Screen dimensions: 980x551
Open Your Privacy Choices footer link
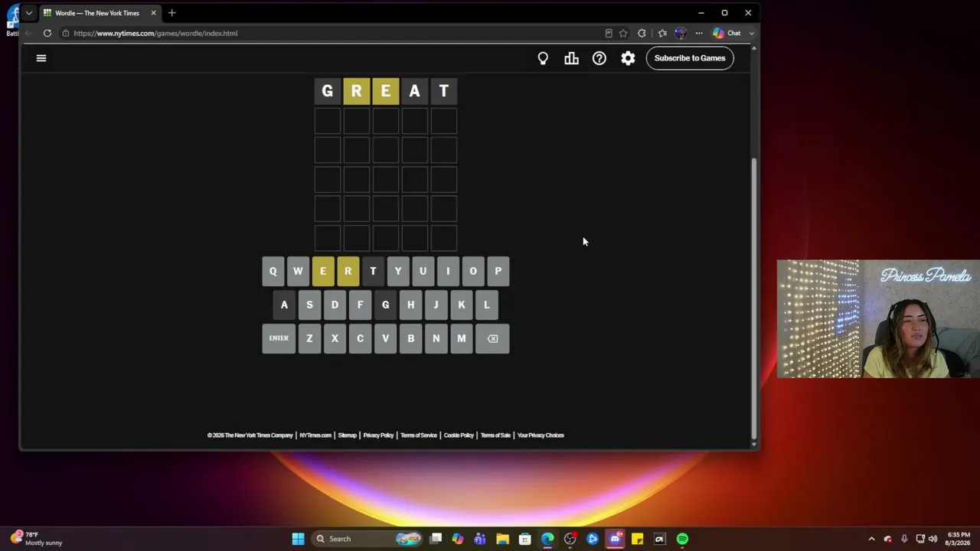coord(541,435)
